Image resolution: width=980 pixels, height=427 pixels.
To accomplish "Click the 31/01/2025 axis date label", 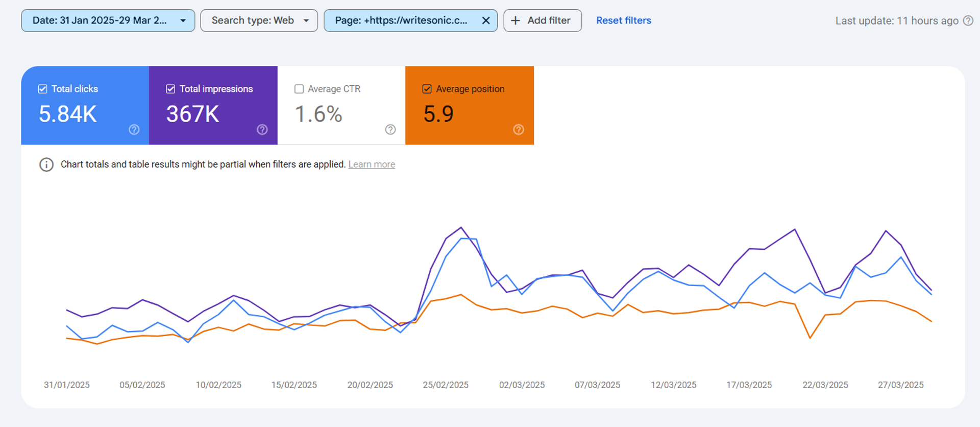I will pos(67,385).
